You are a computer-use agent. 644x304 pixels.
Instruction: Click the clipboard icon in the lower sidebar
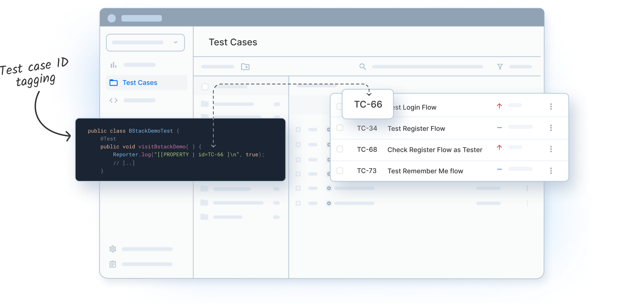click(113, 264)
